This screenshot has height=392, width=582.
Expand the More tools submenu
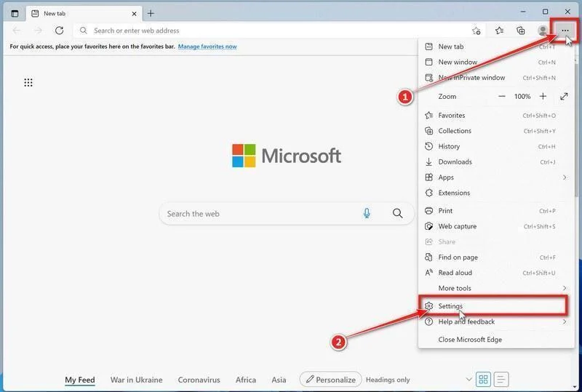click(496, 289)
